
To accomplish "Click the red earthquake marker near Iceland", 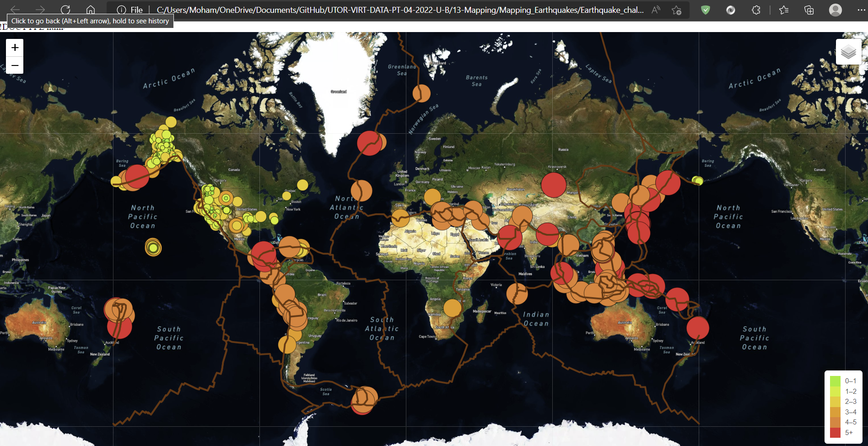I will pos(369,143).
